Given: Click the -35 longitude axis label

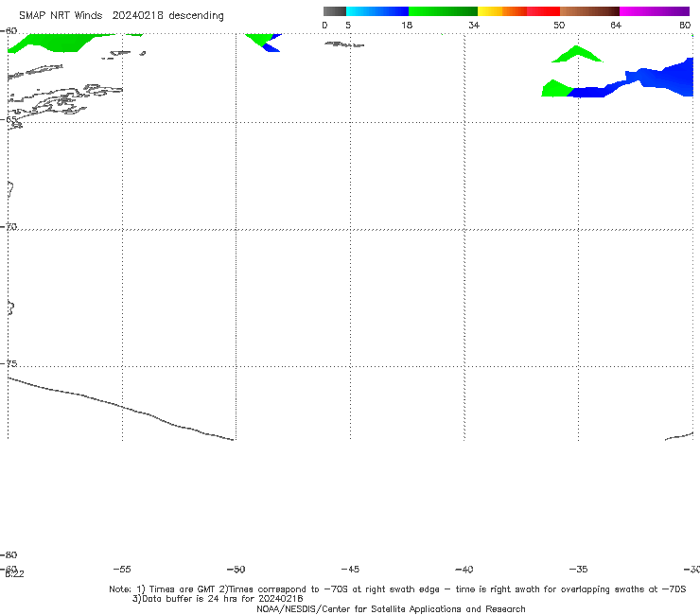Looking at the screenshot, I should click(x=579, y=569).
